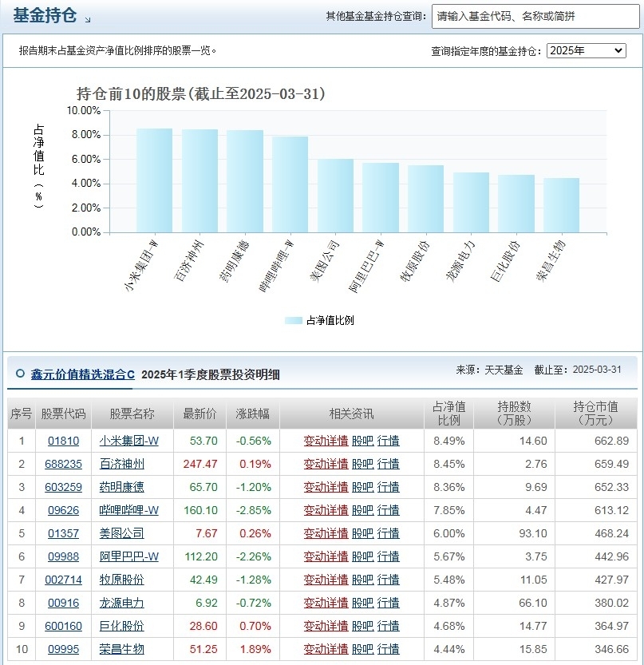644x665 pixels.
Task: Click the circle icon before 鑫元价值精选混合C
Action: (20, 374)
